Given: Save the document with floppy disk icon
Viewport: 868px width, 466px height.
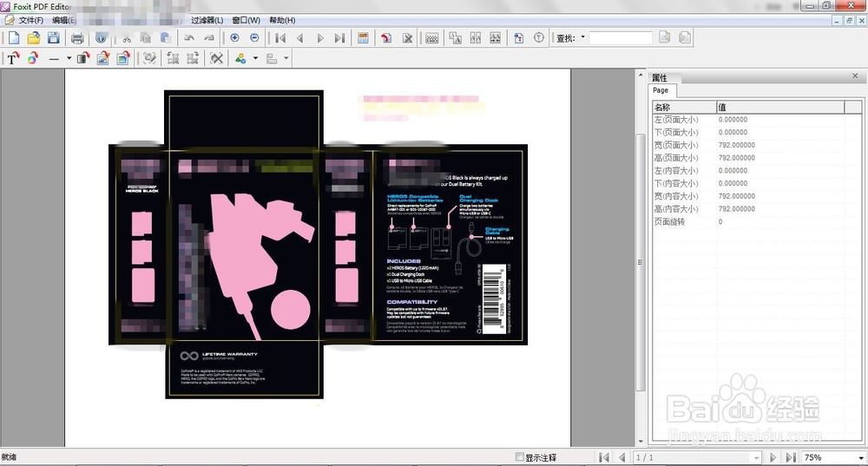Looking at the screenshot, I should [53, 37].
